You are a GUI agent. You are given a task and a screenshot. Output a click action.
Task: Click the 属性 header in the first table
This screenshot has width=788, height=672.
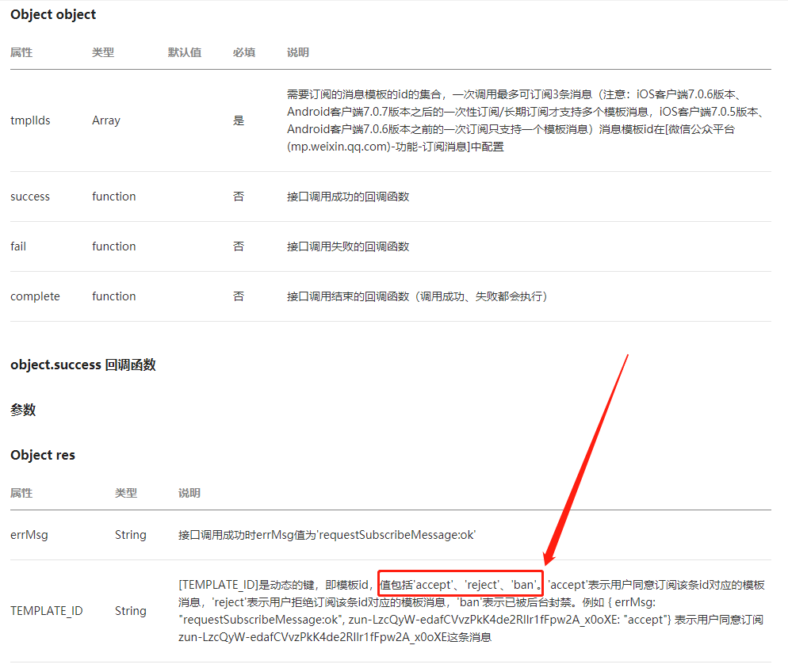pyautogui.click(x=21, y=52)
